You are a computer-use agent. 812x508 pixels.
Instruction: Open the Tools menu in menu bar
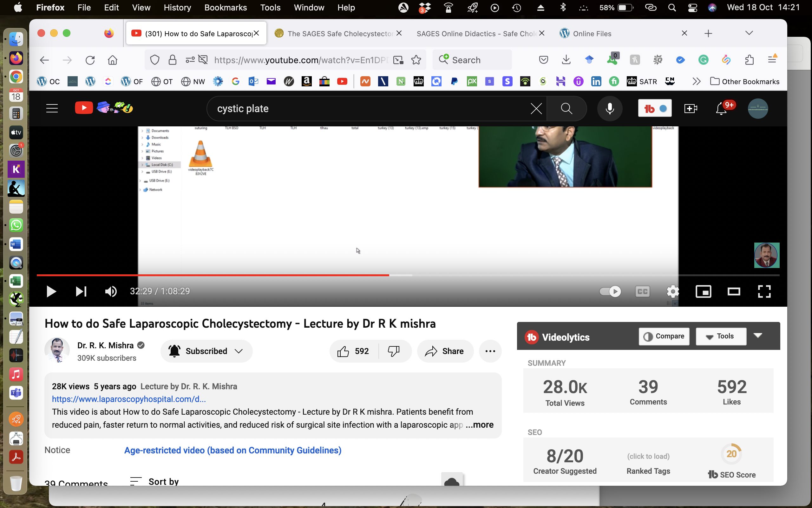(x=270, y=7)
